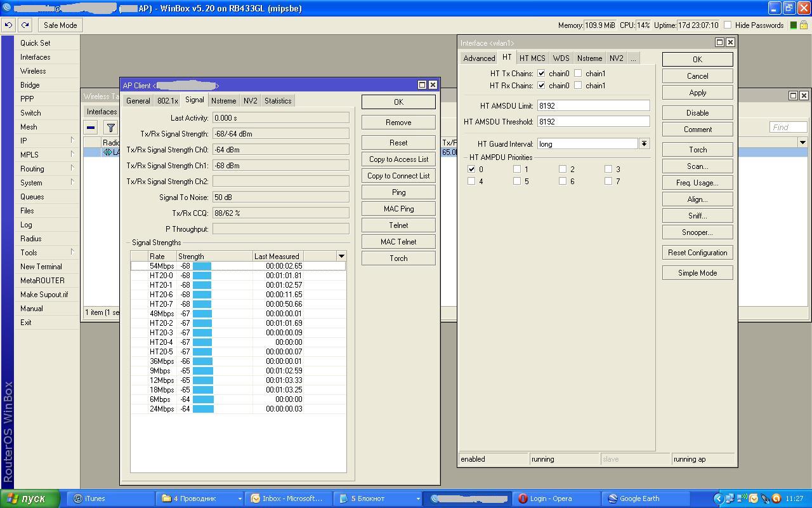812x508 pixels.
Task: Click the blue minus remove icon
Action: pos(91,128)
